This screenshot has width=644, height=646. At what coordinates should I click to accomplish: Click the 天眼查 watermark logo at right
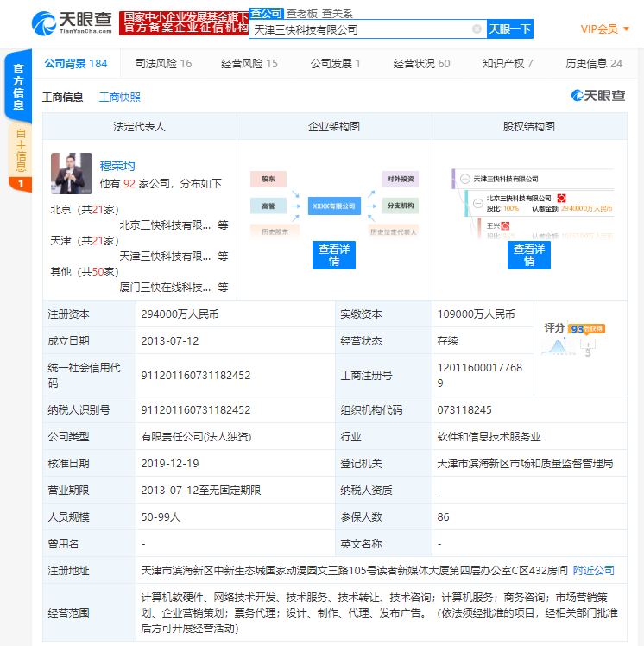click(x=598, y=96)
